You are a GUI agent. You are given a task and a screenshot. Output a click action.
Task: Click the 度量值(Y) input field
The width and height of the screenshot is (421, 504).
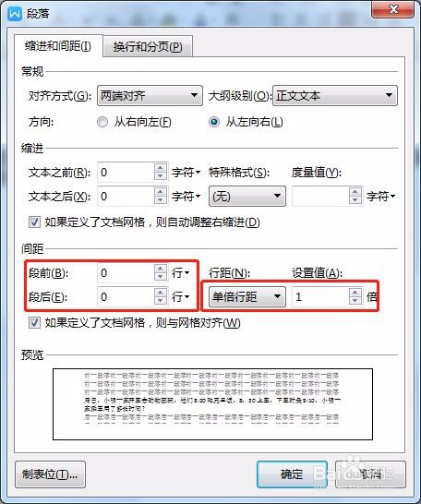click(x=320, y=196)
